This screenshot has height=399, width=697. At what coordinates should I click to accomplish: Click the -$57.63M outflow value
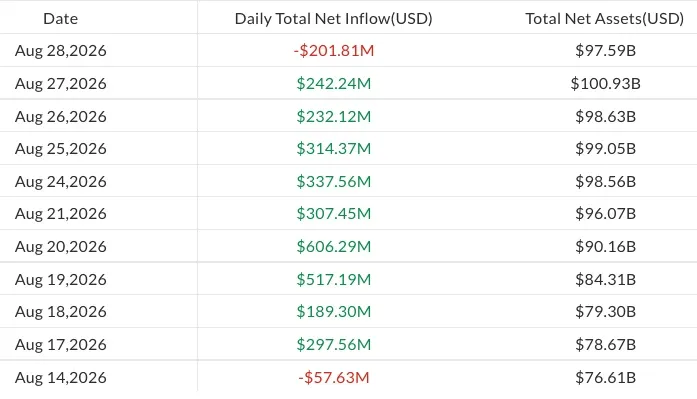pos(333,377)
